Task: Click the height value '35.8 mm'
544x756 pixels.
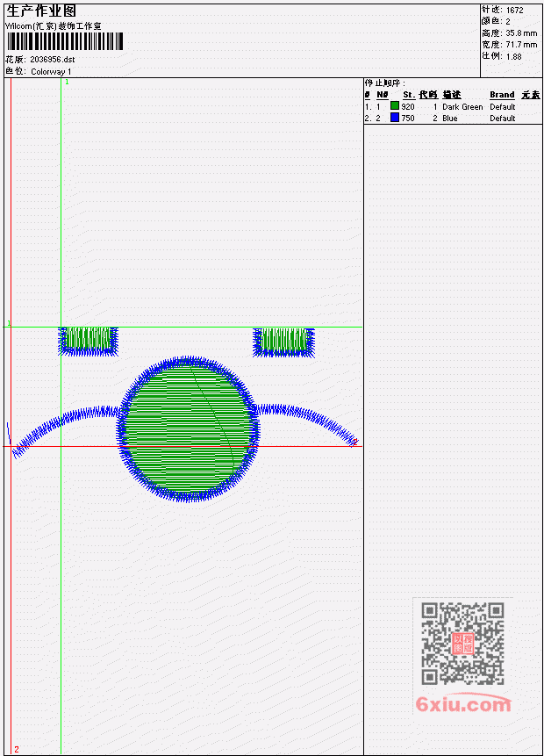Action: [x=521, y=32]
